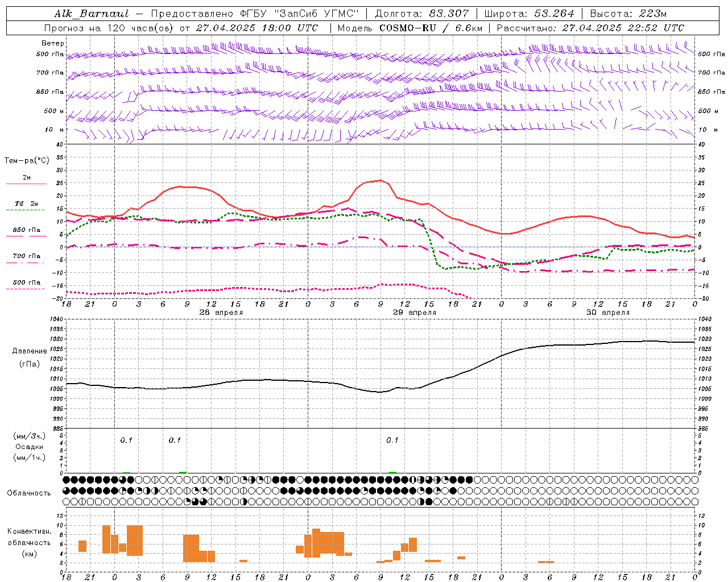728x582 pixels.
Task: Click the 'Td 2м' dew point legend entry
Action: pos(27,203)
